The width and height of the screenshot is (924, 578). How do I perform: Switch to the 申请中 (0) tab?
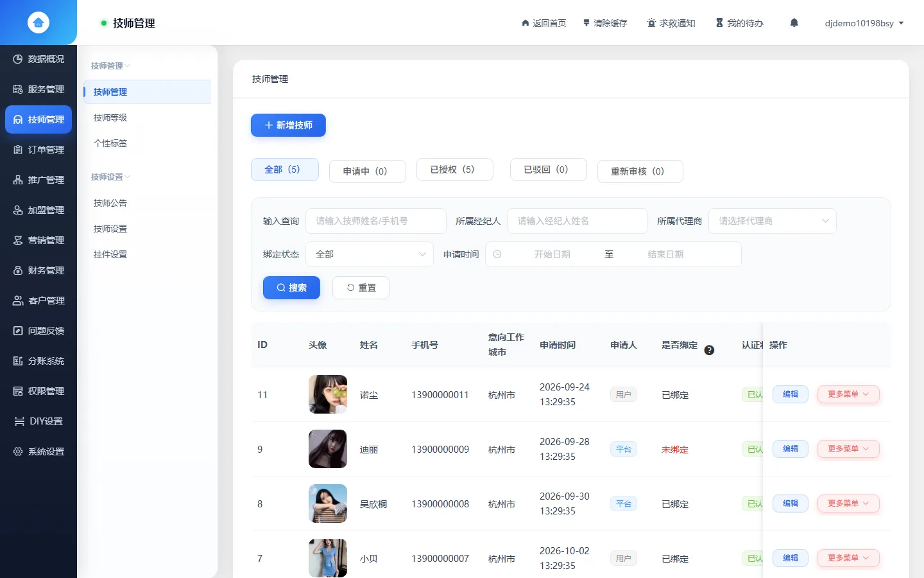coord(367,171)
